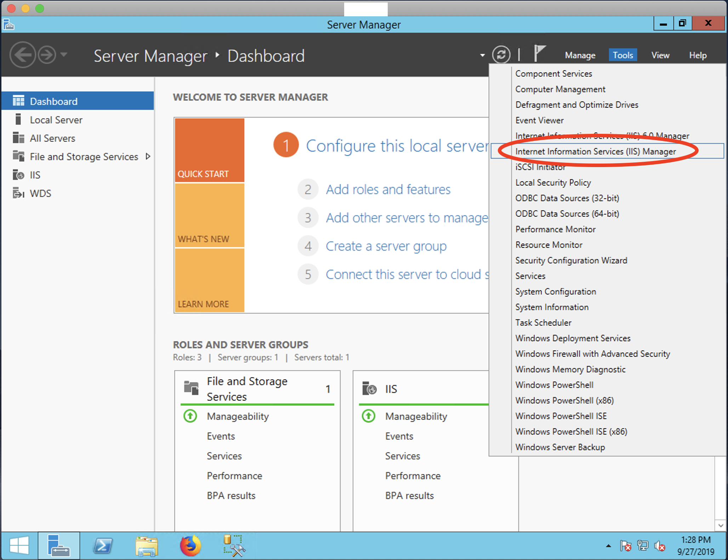Click Create a server group link
Screen dimensions: 728x560
click(386, 246)
